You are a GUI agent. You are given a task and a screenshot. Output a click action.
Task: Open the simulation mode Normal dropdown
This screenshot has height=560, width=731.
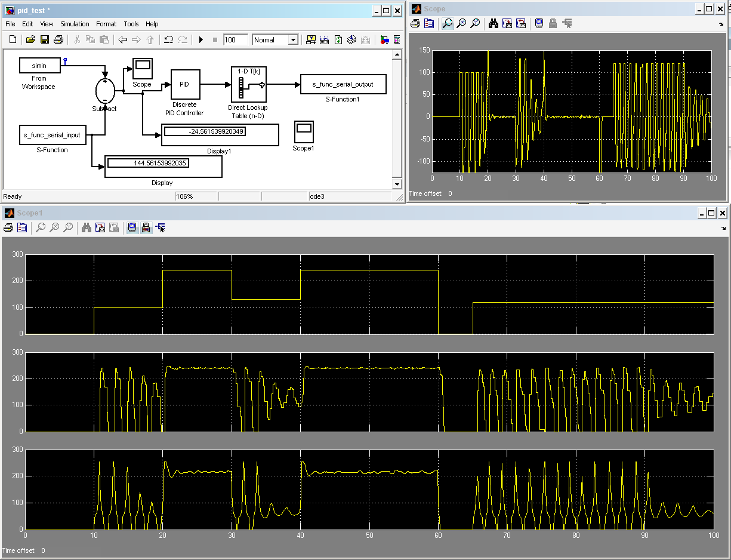tap(293, 40)
